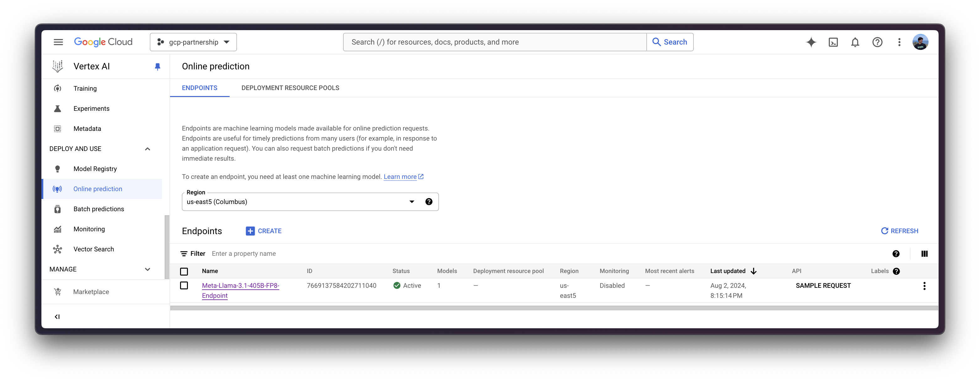The image size is (980, 381).
Task: Click the REFRESH button
Action: pyautogui.click(x=900, y=231)
